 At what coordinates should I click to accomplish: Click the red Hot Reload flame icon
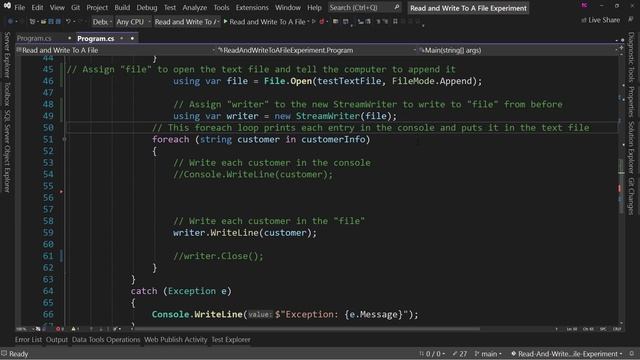(322, 21)
